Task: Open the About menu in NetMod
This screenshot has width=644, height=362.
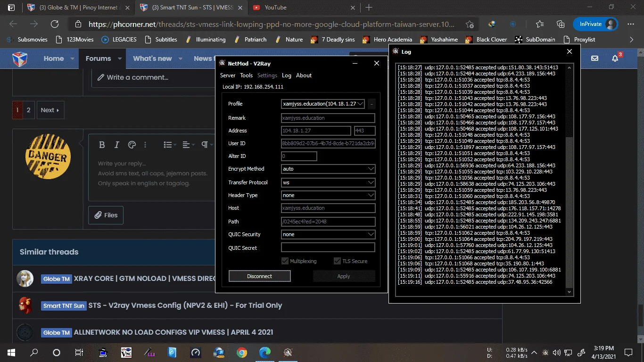Action: point(304,75)
